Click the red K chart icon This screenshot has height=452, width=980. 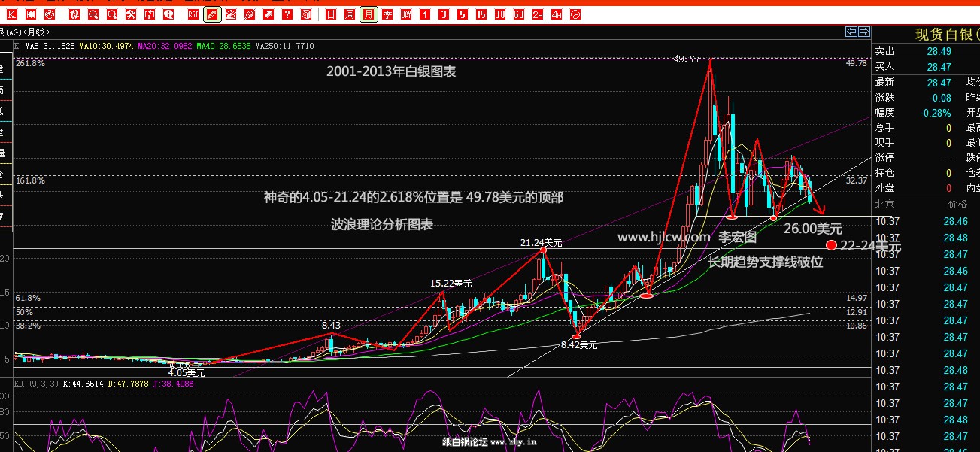(x=13, y=14)
